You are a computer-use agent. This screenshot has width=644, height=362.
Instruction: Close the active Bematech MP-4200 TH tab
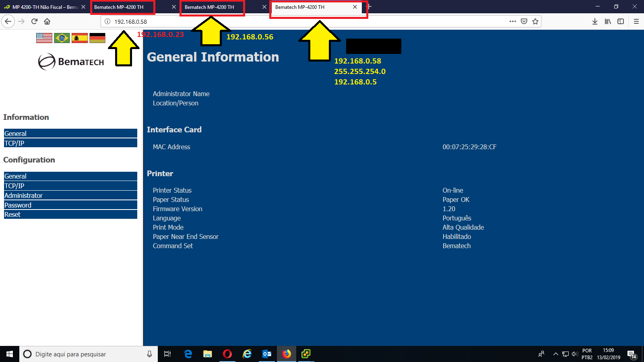point(355,7)
